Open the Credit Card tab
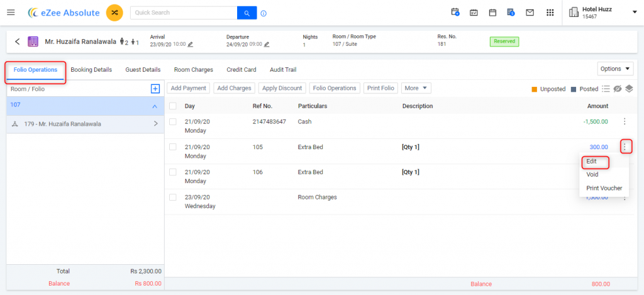644x295 pixels. coord(241,70)
